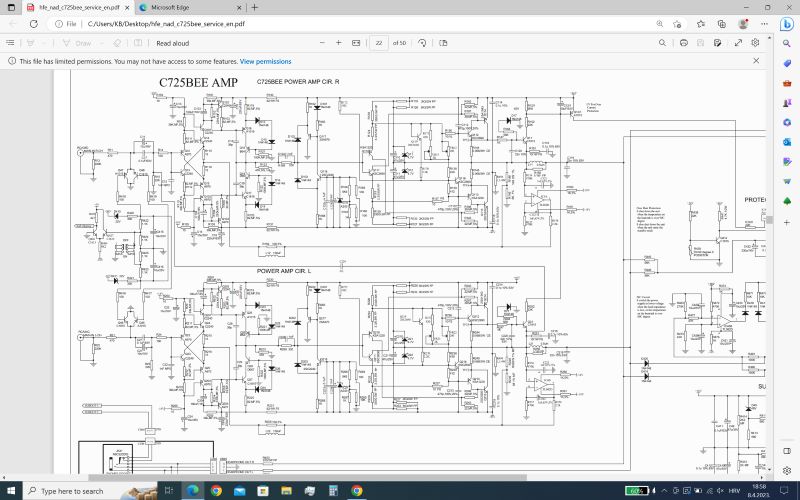Click the View site information File icon
The width and height of the screenshot is (800, 500).
tap(66, 24)
